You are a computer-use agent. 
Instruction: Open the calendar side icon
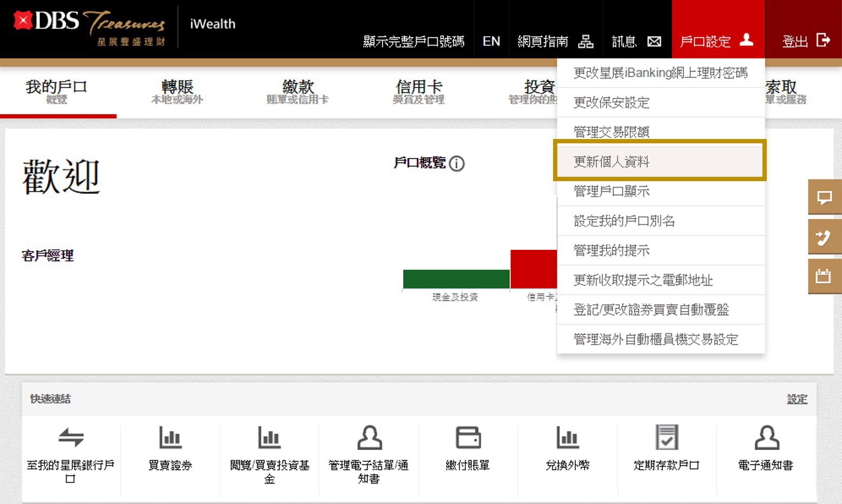click(x=824, y=276)
